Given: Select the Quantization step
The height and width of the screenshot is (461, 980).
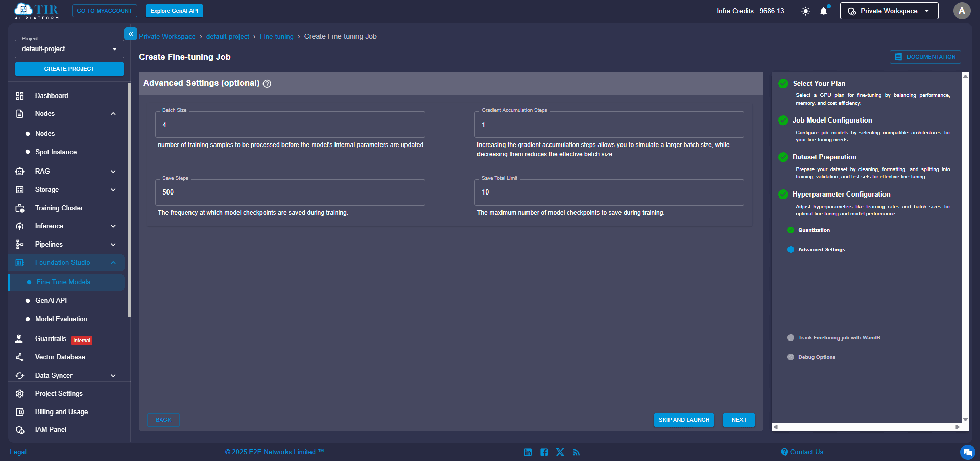Looking at the screenshot, I should pyautogui.click(x=814, y=230).
